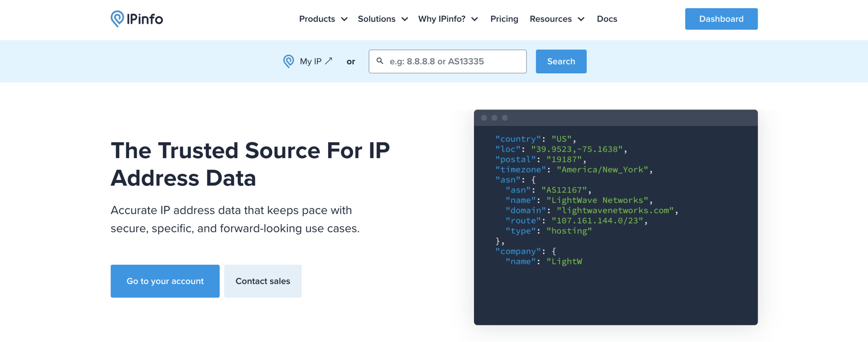Click the arrow icon beside My IP
This screenshot has width=868, height=342.
coord(329,61)
